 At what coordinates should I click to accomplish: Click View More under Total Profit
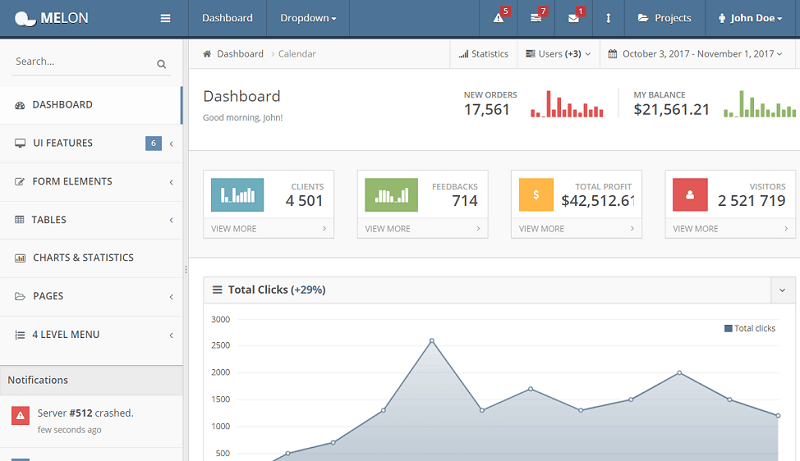pyautogui.click(x=577, y=228)
